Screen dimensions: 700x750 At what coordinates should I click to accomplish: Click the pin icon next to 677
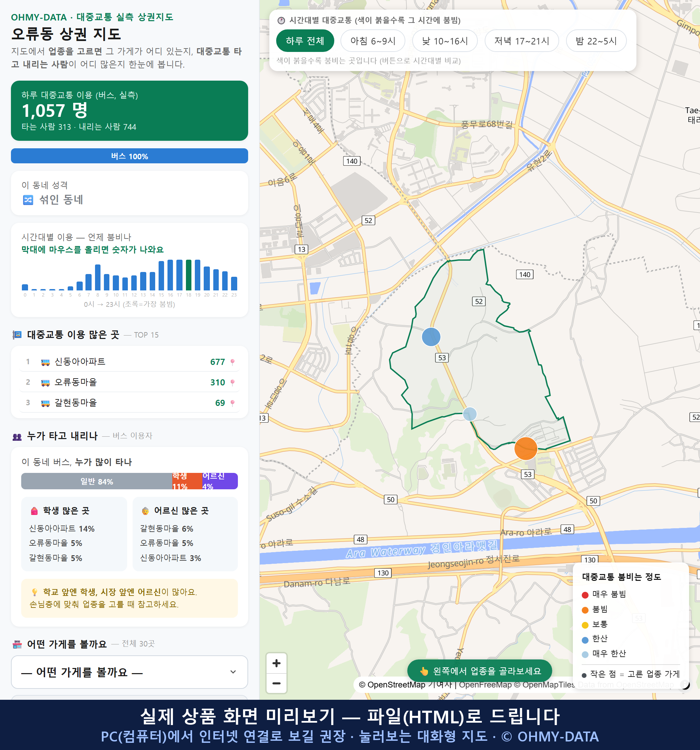(x=232, y=362)
